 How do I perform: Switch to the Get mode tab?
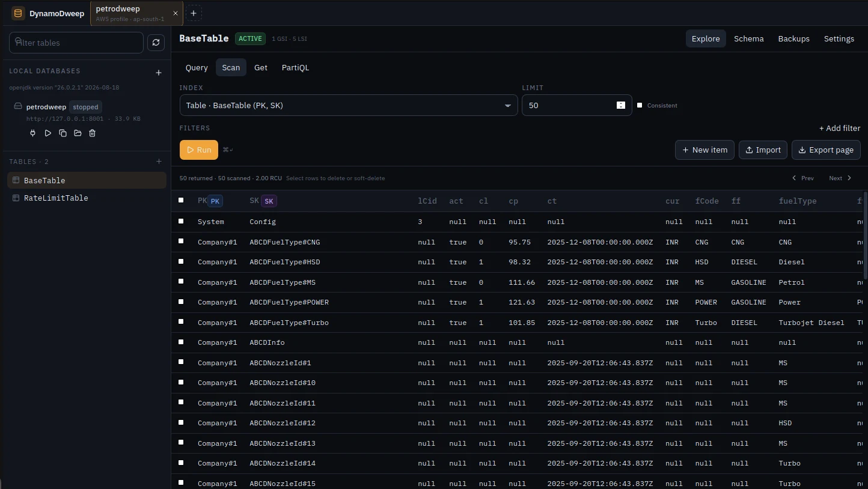tap(261, 67)
